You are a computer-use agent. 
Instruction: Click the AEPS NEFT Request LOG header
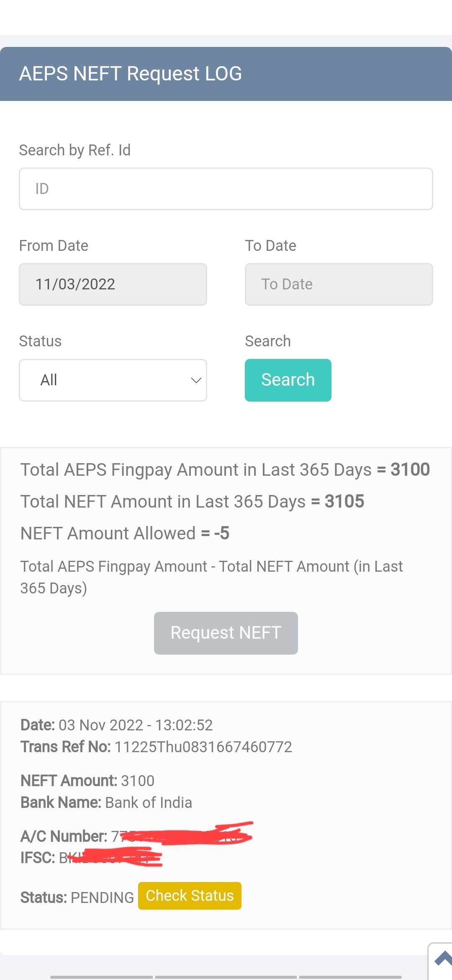point(131,74)
